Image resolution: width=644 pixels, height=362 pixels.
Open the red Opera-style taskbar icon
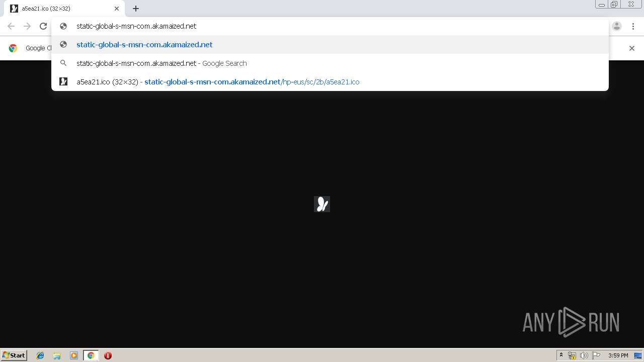(108, 355)
